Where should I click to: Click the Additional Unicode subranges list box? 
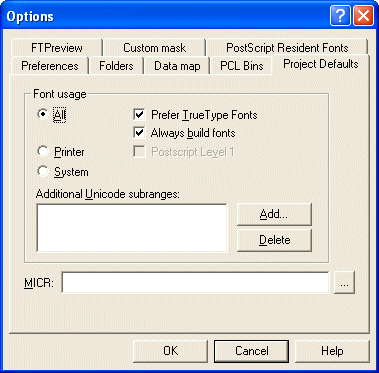pos(132,228)
